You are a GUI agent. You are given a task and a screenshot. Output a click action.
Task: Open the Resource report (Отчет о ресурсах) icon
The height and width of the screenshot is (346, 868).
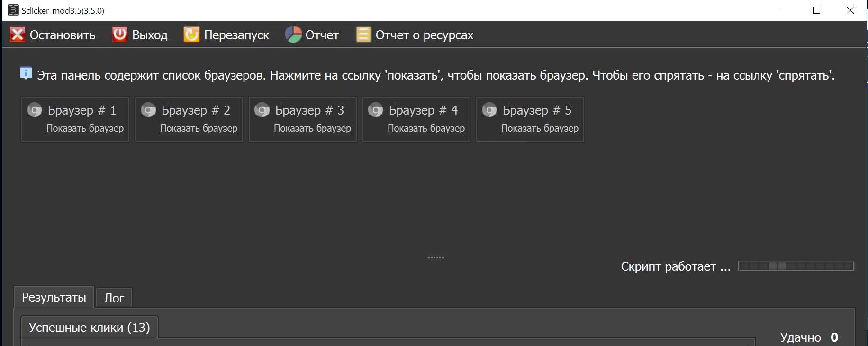click(x=363, y=35)
